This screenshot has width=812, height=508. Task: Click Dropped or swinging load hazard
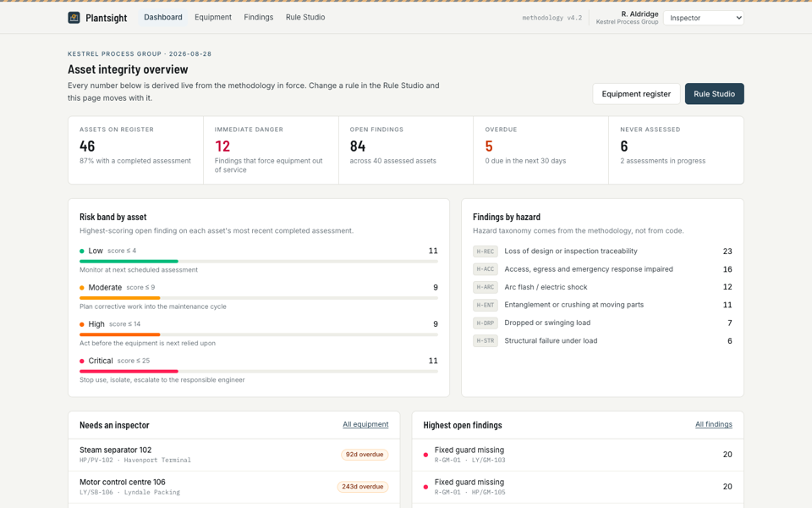pos(547,323)
